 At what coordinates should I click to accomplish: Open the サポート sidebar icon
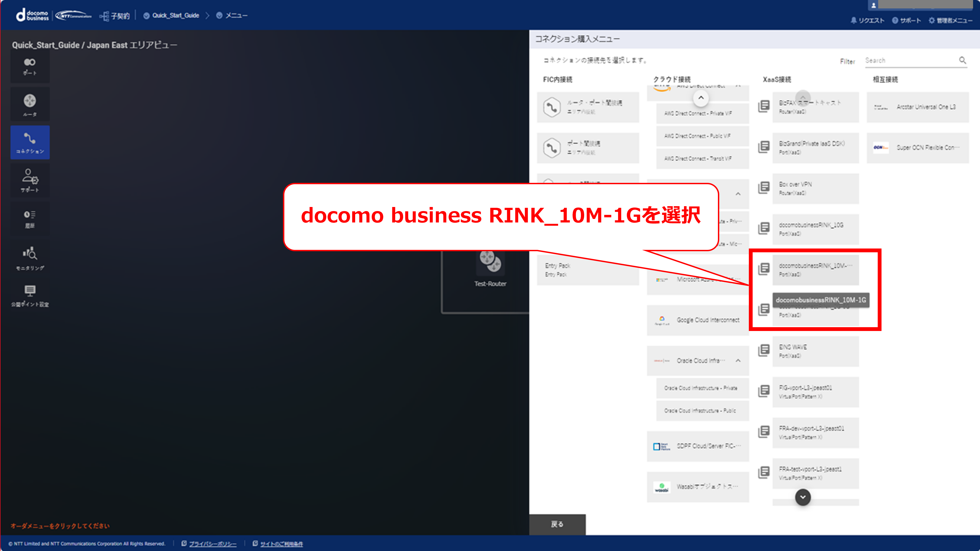click(x=30, y=180)
